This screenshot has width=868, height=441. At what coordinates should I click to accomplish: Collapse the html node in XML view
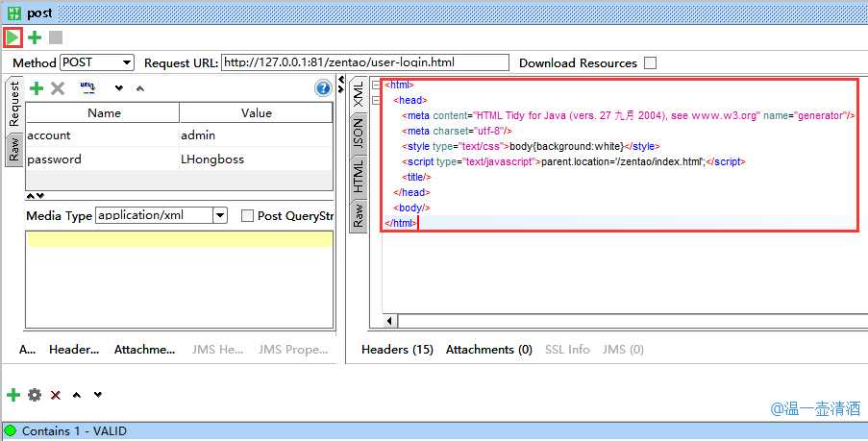click(376, 86)
